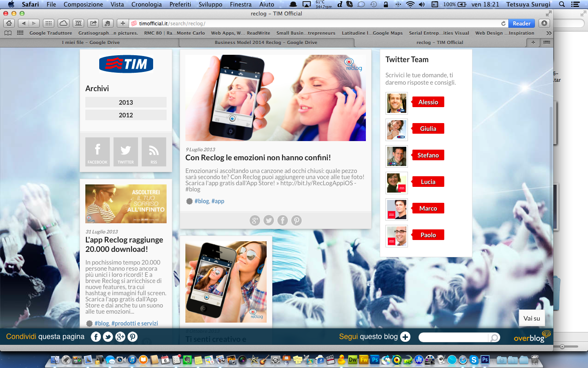Image resolution: width=588 pixels, height=368 pixels.
Task: Open the Safari home page button
Action: pyautogui.click(x=9, y=23)
